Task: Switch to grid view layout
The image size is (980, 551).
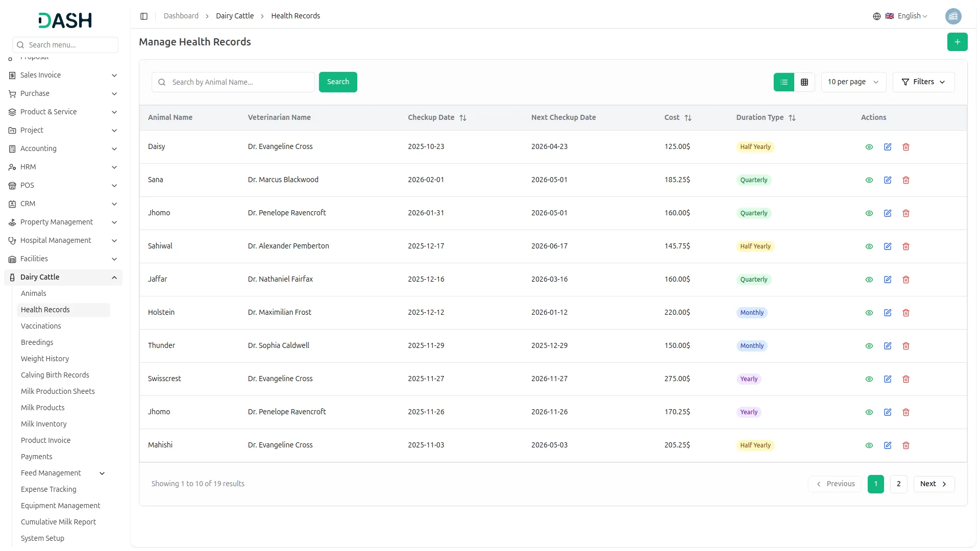Action: 804,82
